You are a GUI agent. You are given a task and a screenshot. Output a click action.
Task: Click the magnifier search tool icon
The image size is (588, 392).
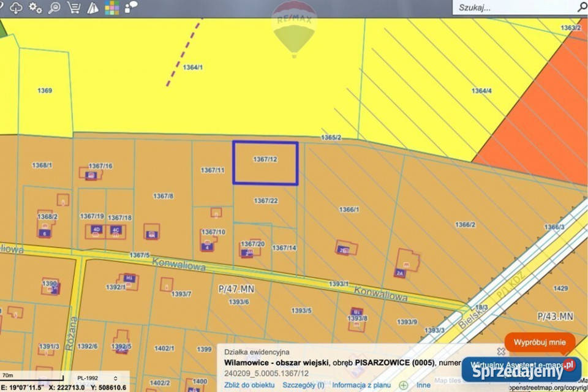[x=55, y=7]
